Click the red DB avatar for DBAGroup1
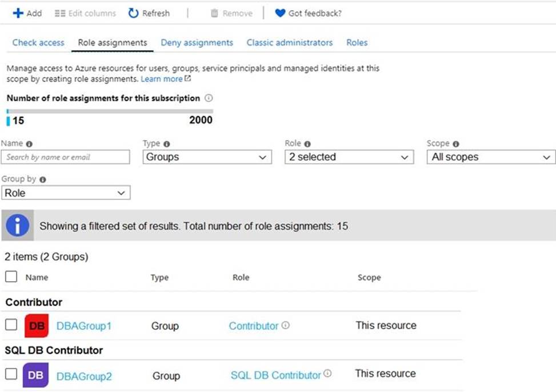This screenshot has height=392, width=556. (37, 326)
